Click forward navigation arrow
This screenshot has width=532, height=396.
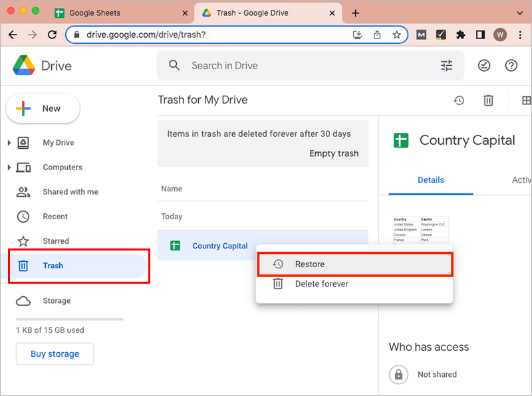tap(32, 35)
